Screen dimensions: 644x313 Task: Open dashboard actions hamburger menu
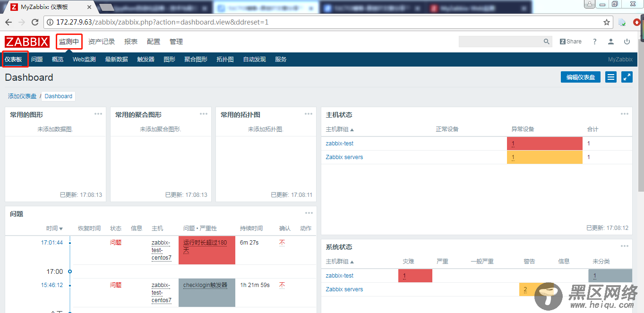611,77
